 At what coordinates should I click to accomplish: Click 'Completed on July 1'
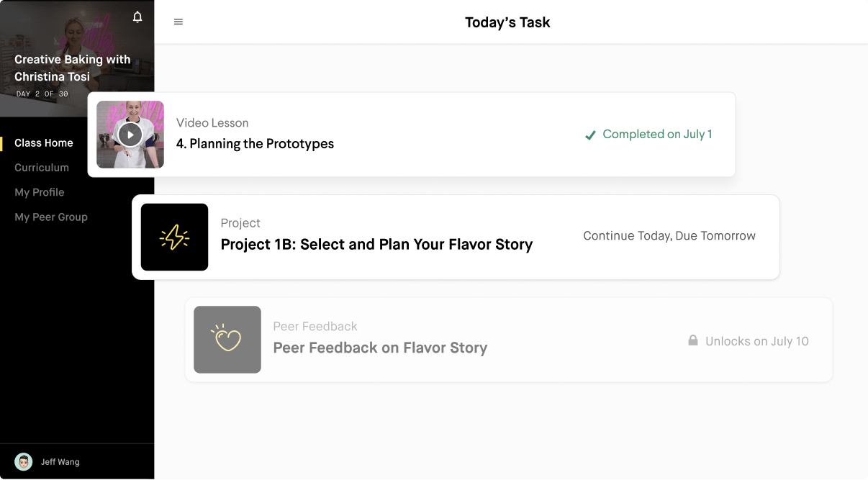pyautogui.click(x=657, y=134)
